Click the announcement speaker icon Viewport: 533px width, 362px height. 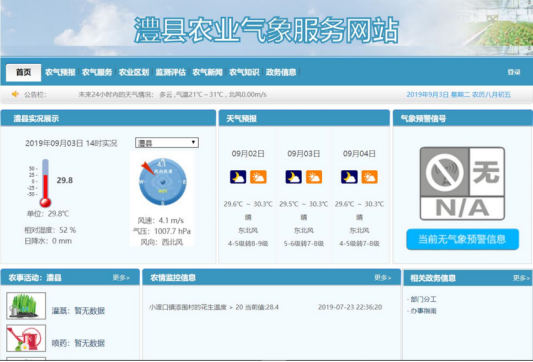point(15,94)
